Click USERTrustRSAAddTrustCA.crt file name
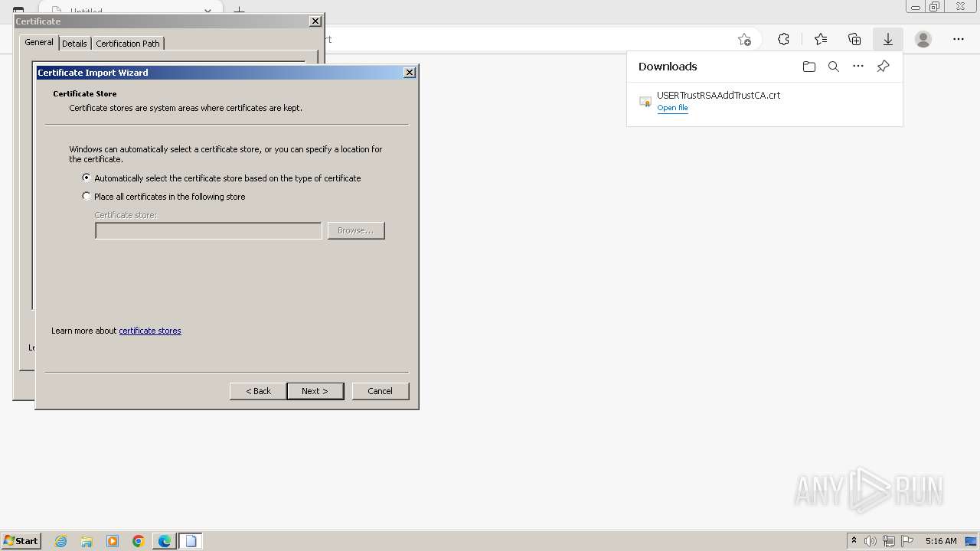Viewport: 980px width, 551px height. click(719, 96)
